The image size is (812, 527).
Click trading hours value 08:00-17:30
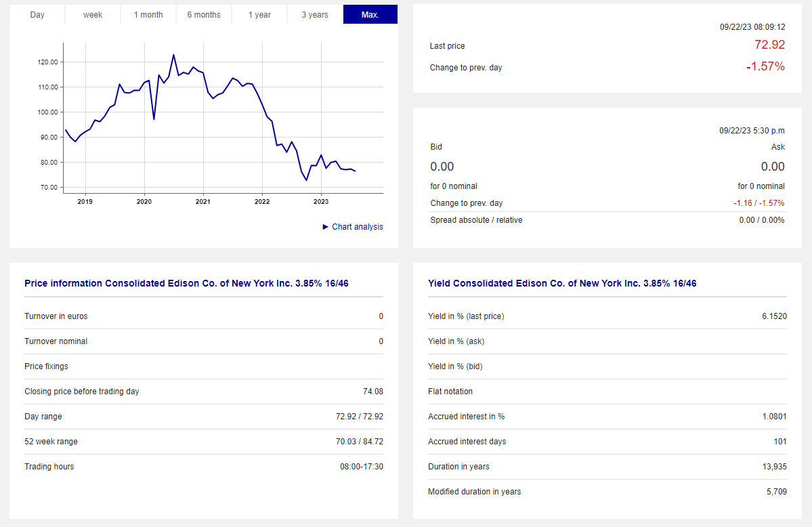tap(362, 466)
